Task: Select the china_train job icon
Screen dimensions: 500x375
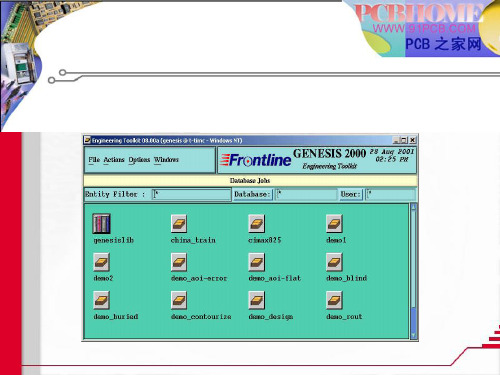Action: click(x=179, y=223)
